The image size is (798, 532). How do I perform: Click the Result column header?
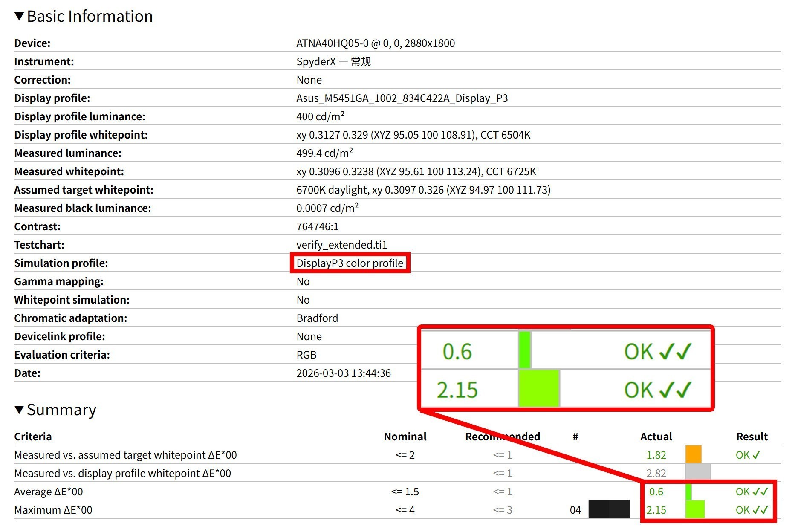pyautogui.click(x=752, y=437)
